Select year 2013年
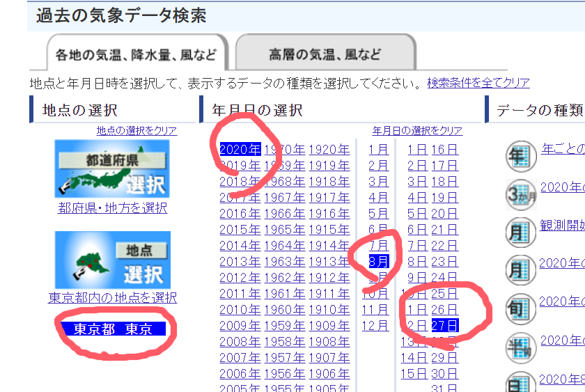This screenshot has height=392, width=585. pos(240,262)
